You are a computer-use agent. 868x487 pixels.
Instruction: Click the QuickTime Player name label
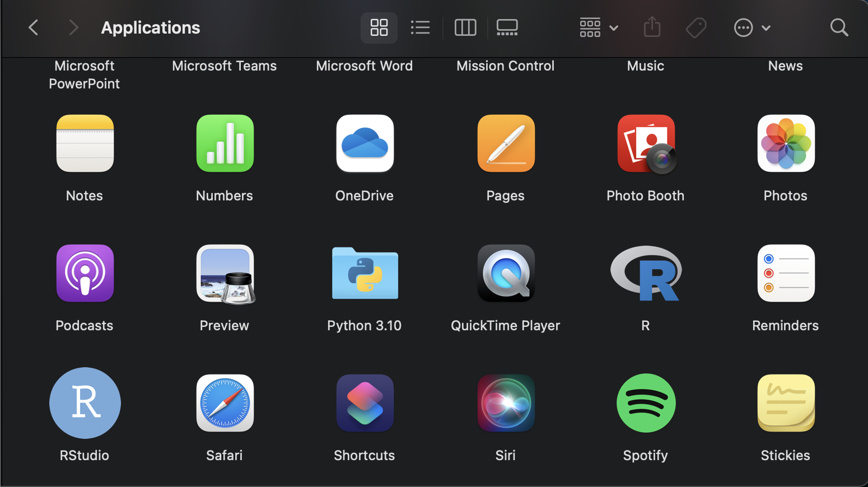click(x=506, y=326)
